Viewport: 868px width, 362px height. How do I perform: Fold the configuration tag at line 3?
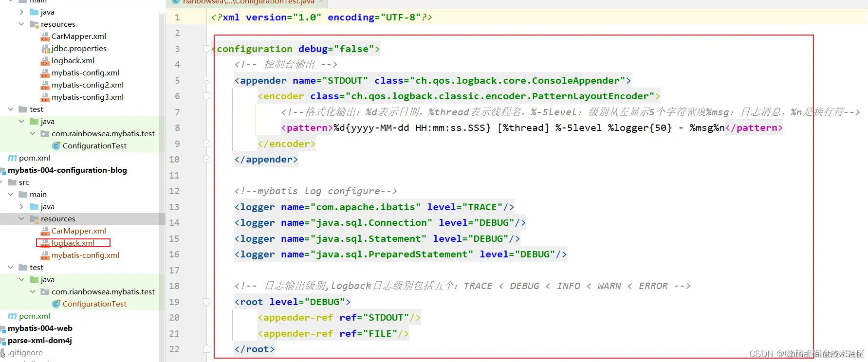(x=206, y=49)
